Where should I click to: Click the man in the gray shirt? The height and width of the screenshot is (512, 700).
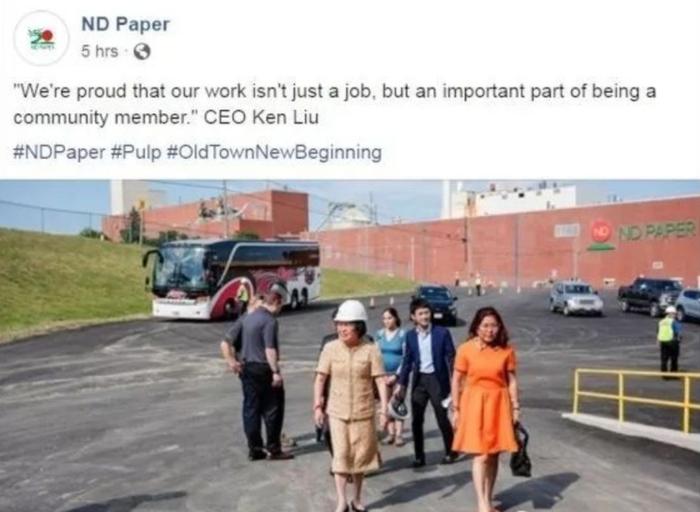pos(259,375)
